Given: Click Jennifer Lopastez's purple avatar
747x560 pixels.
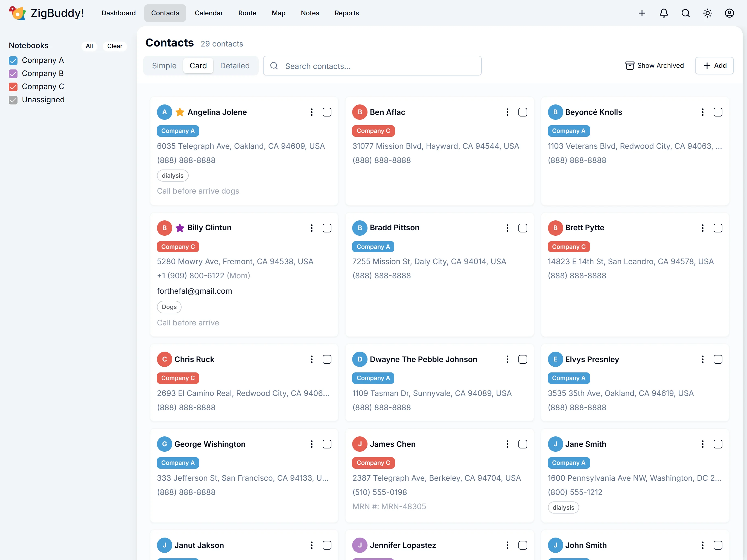Looking at the screenshot, I should (x=360, y=545).
